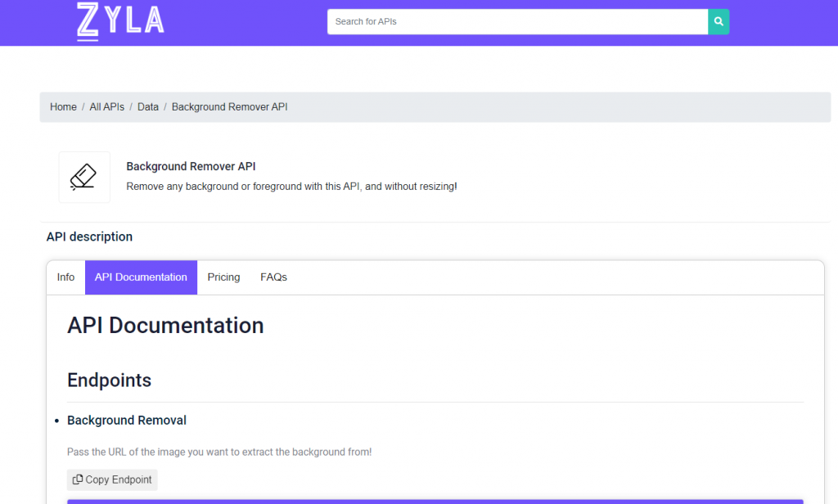
Task: Click the Background Remover API breadcrumb entry
Action: [229, 106]
